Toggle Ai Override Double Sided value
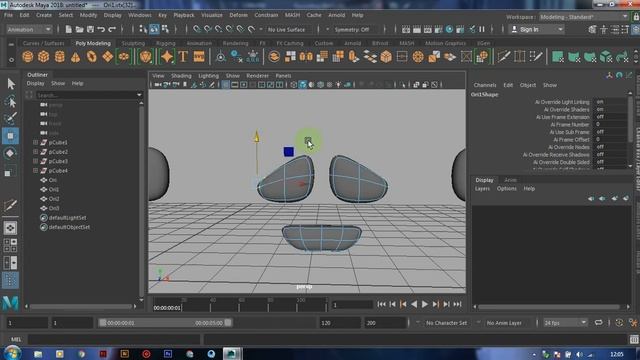This screenshot has height=360, width=640. point(610,162)
